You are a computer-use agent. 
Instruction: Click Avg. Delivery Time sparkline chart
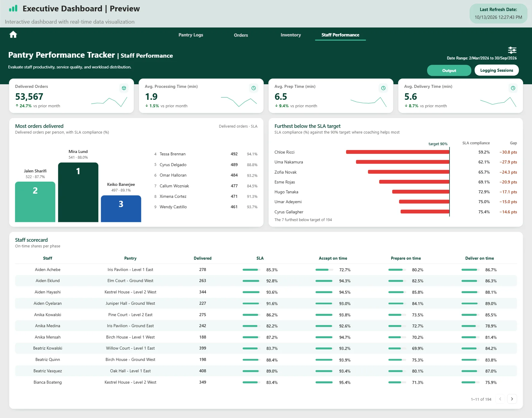tap(498, 102)
